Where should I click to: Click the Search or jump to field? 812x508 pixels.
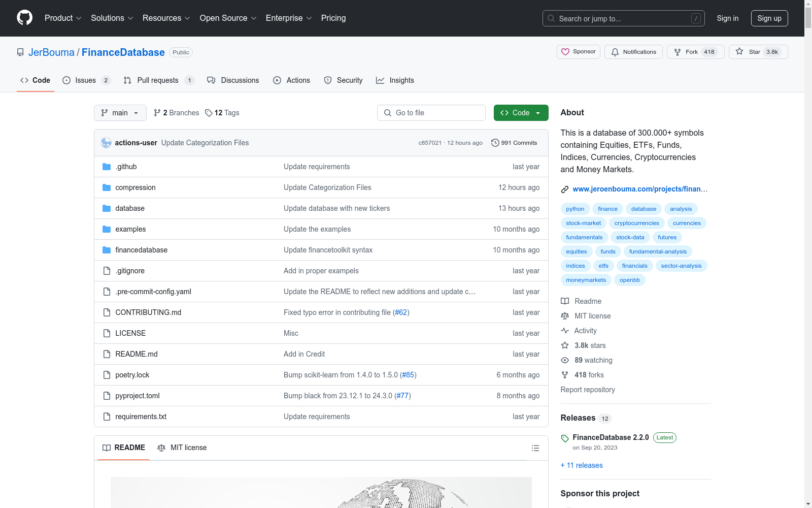point(624,18)
